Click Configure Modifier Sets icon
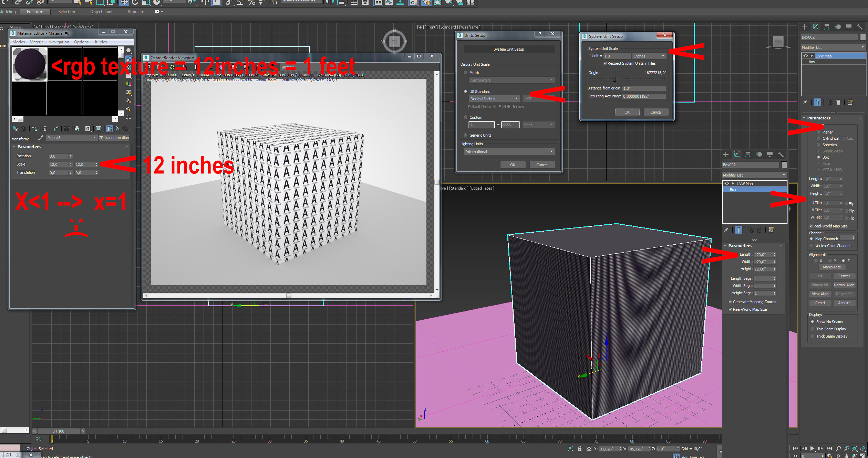This screenshot has height=458, width=868. [850, 102]
